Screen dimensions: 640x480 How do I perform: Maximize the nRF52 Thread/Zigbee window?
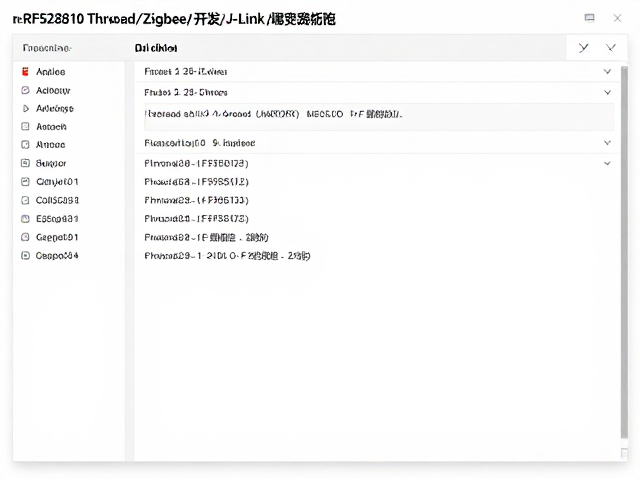pyautogui.click(x=589, y=18)
